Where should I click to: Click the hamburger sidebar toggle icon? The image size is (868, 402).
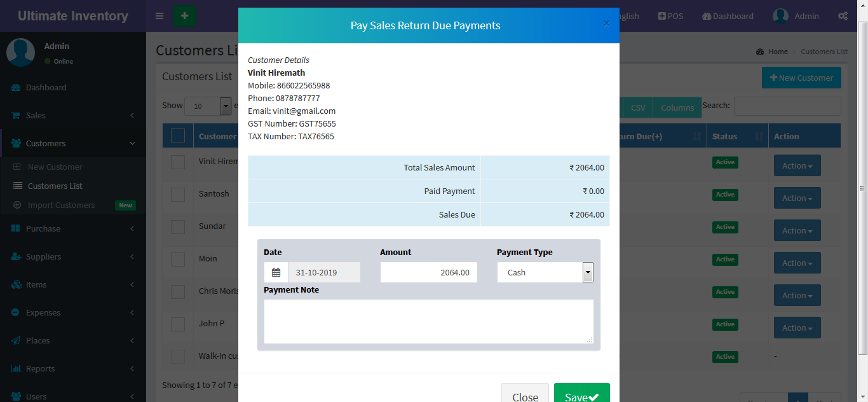coord(159,16)
